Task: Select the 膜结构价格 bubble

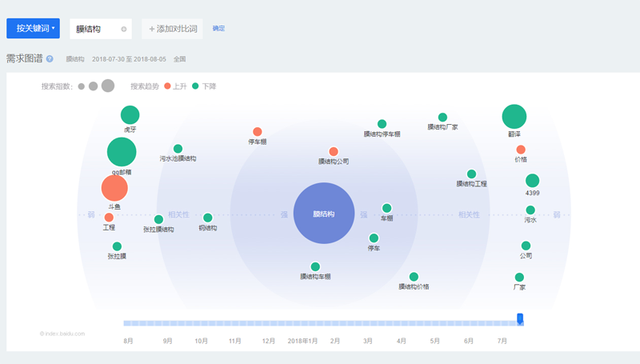Action: tap(414, 277)
